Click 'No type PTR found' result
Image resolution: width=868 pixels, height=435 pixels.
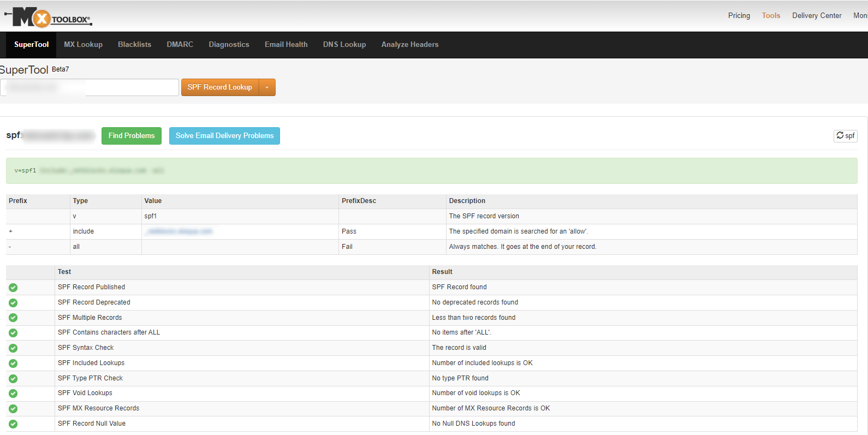460,378
